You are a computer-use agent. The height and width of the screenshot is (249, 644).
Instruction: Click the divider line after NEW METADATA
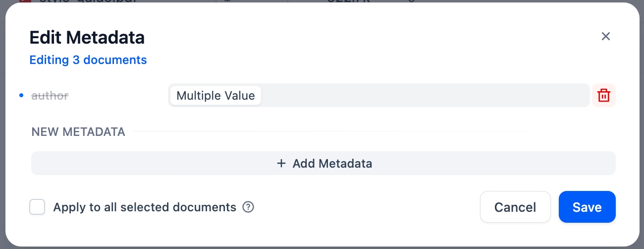(372, 131)
